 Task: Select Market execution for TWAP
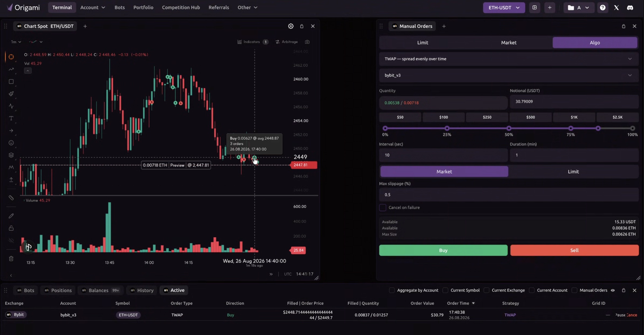pyautogui.click(x=444, y=172)
